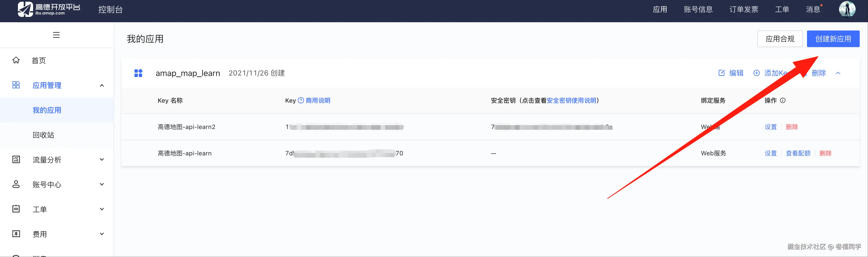Open 账号信息 in the top navigation

(x=698, y=9)
